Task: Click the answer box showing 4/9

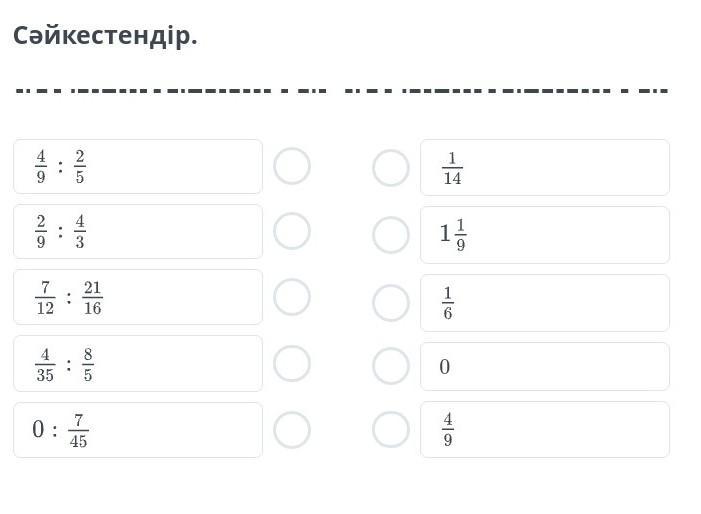Action: tap(545, 430)
